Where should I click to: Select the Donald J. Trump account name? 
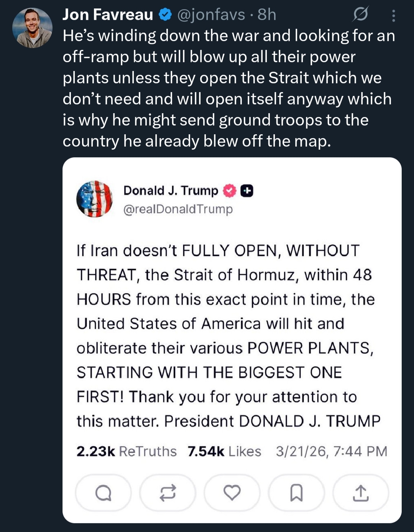click(x=171, y=190)
